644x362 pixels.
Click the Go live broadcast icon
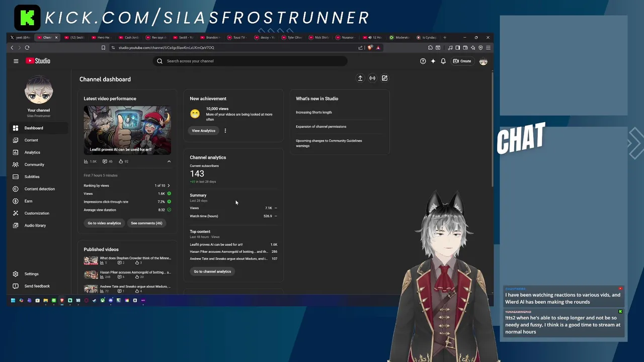pyautogui.click(x=372, y=78)
